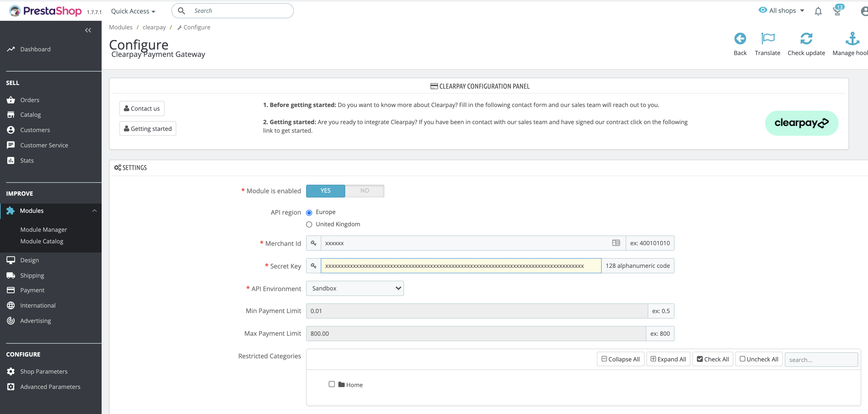Collapse the sidebar with double-chevron icon
Image resolution: width=868 pixels, height=414 pixels.
88,30
